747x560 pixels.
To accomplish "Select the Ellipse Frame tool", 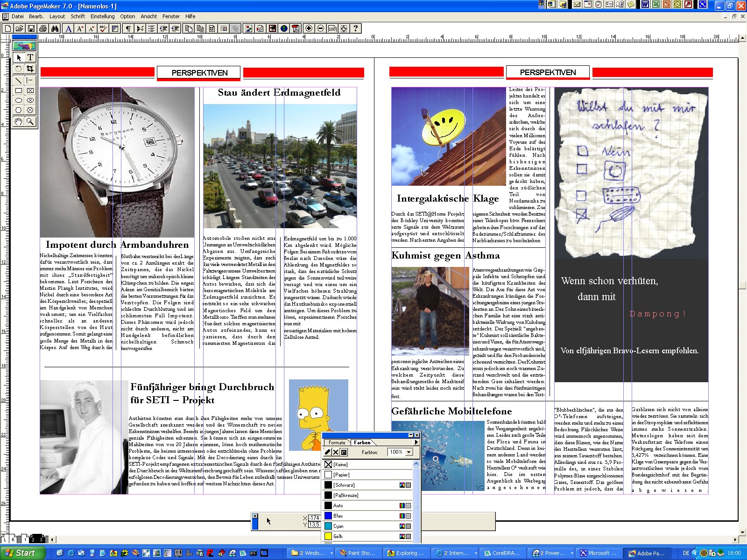I will click(x=30, y=100).
